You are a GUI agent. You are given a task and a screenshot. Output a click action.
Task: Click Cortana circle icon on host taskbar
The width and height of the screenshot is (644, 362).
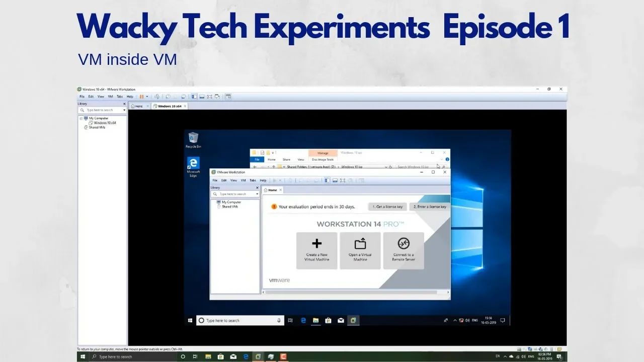(183, 356)
